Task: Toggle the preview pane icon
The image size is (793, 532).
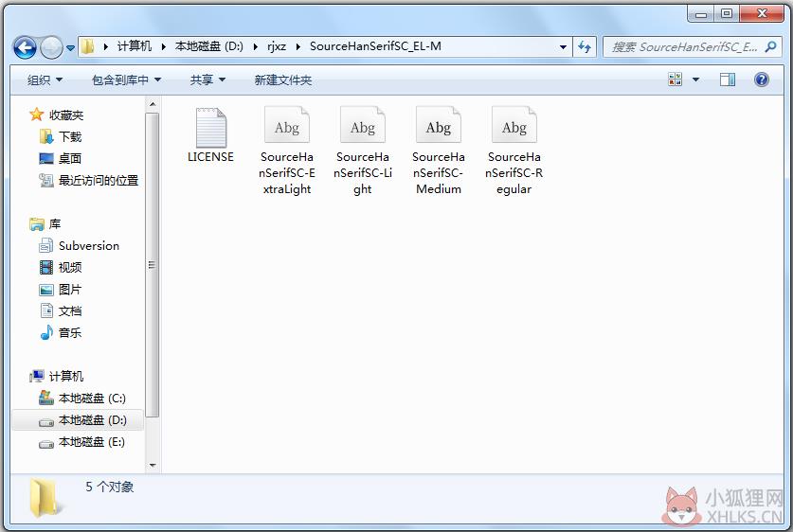Action: (x=728, y=80)
